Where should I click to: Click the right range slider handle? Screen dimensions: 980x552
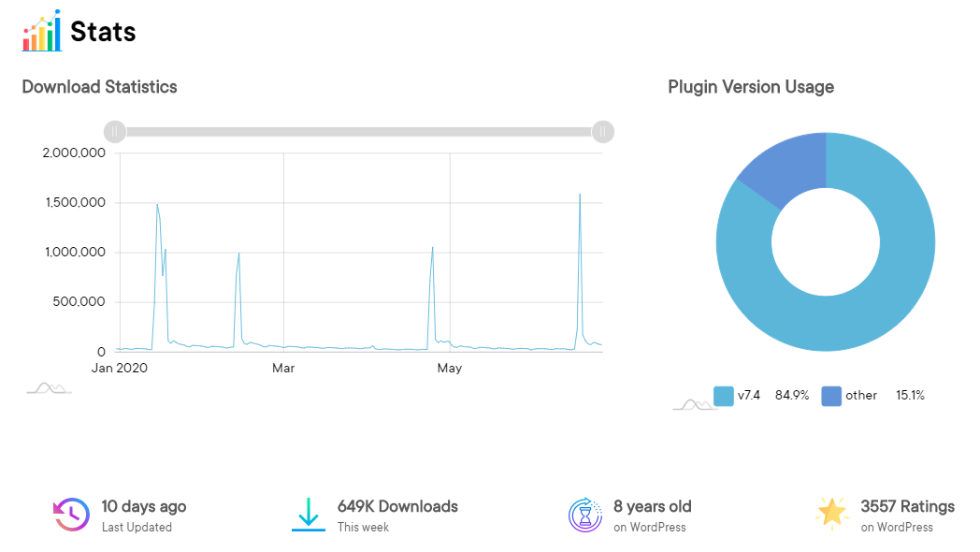coord(603,132)
